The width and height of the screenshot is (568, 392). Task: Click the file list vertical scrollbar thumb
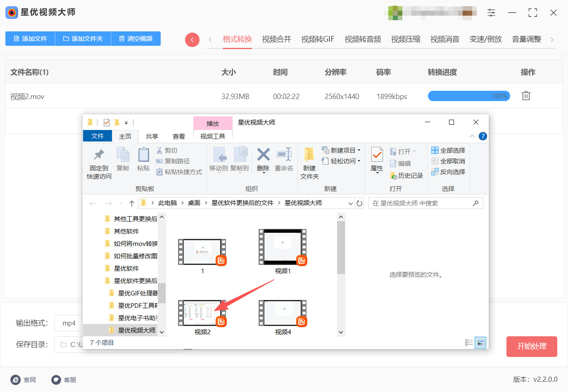click(x=341, y=248)
